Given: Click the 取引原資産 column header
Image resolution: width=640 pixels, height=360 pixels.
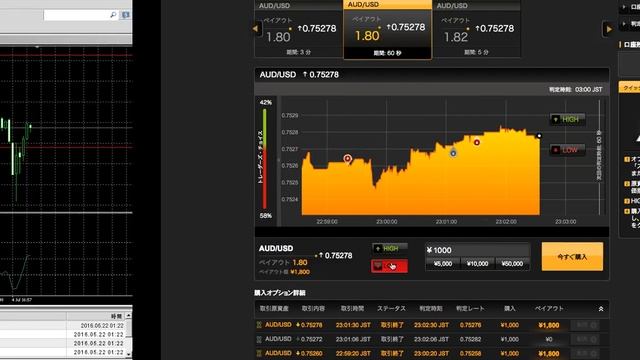Looking at the screenshot, I should pyautogui.click(x=274, y=309).
